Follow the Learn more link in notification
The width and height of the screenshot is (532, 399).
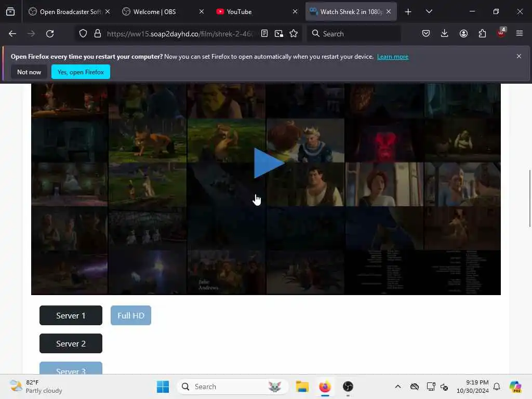(x=393, y=57)
